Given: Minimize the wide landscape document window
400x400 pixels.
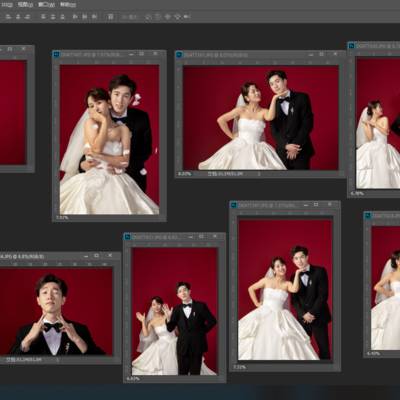Looking at the screenshot, I should [x=310, y=54].
